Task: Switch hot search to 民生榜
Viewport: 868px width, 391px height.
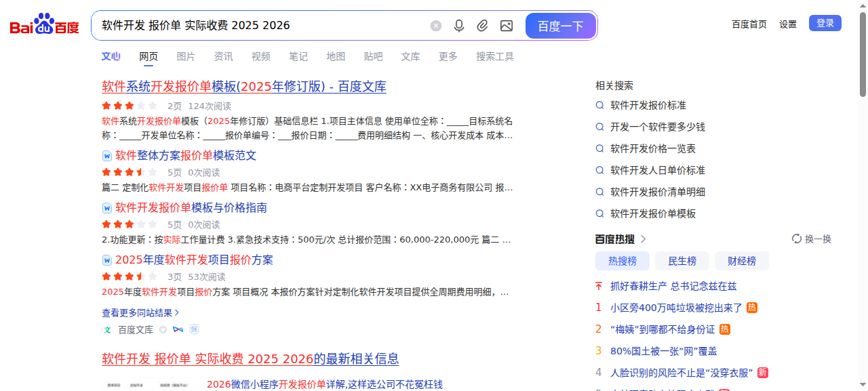Action: pyautogui.click(x=682, y=261)
